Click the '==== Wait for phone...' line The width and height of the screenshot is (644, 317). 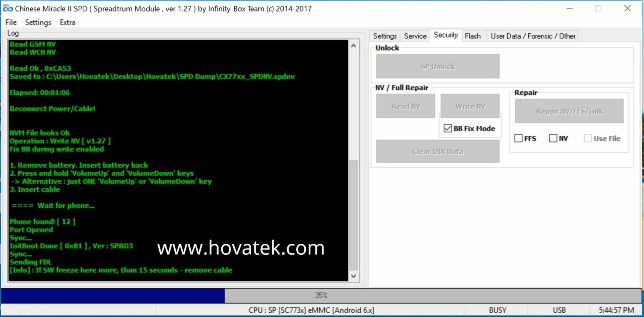(x=53, y=205)
